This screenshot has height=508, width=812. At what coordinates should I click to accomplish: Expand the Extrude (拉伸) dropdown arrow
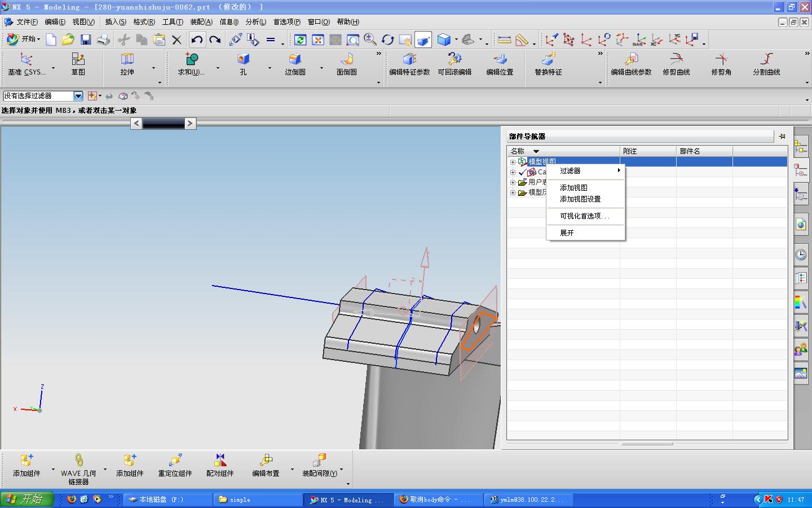point(153,68)
